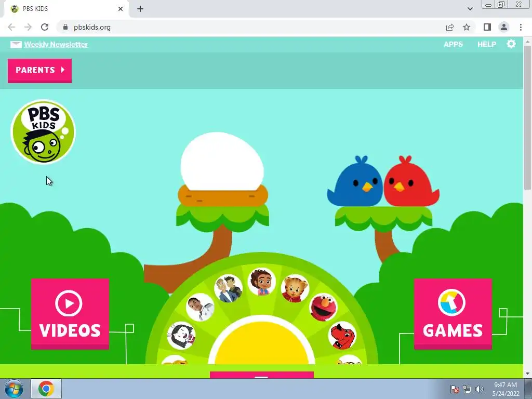Open the VIDEOS section button
The image size is (532, 399).
click(70, 314)
